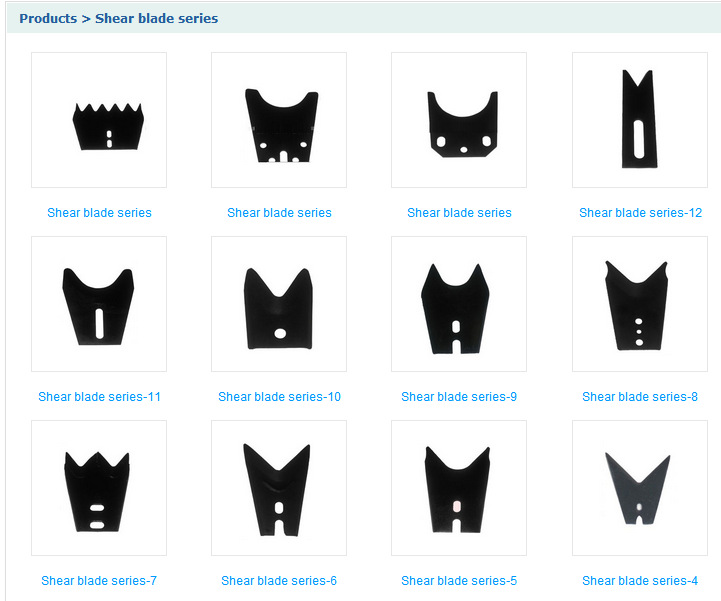Open the serrated saw-tooth shear blade image

point(99,120)
